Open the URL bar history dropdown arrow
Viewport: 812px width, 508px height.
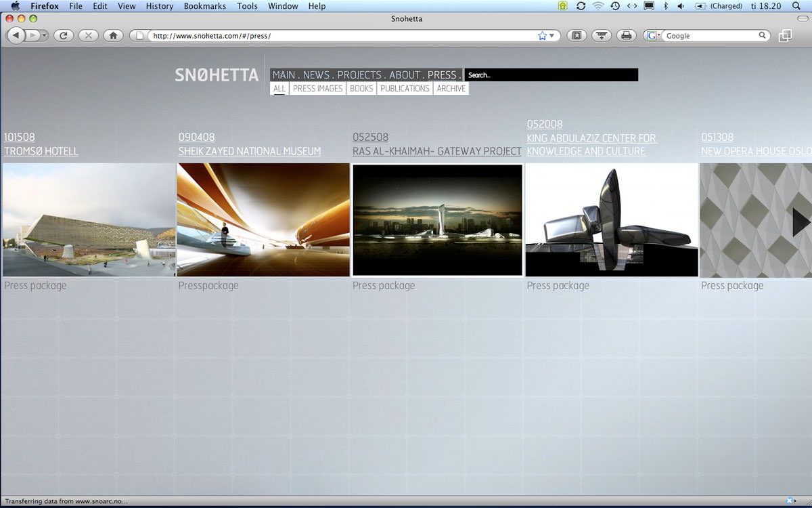[552, 36]
